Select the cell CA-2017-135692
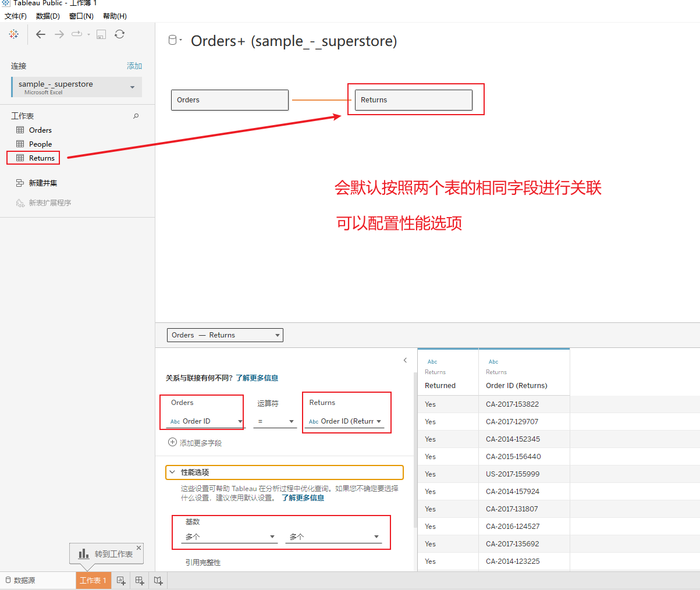The height and width of the screenshot is (590, 700). pos(524,544)
